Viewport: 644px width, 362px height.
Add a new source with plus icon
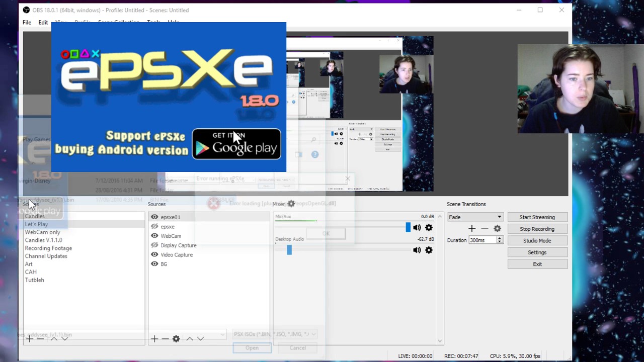[154, 339]
